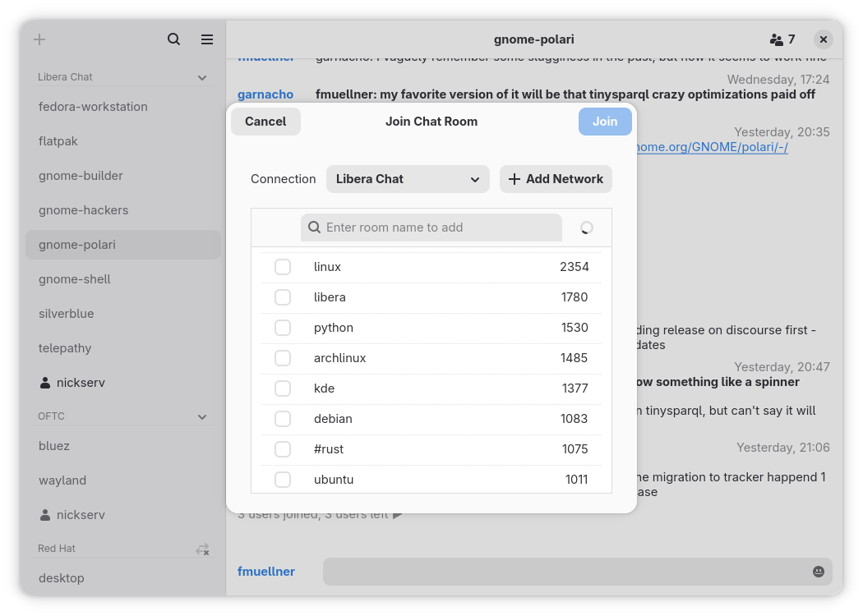Click the plus icon to add a room
Screen dimensions: 863x616
pos(39,39)
